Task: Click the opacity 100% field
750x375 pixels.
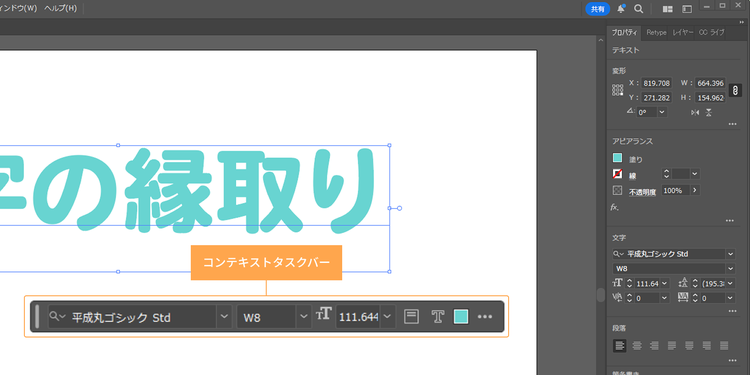Action: click(675, 190)
